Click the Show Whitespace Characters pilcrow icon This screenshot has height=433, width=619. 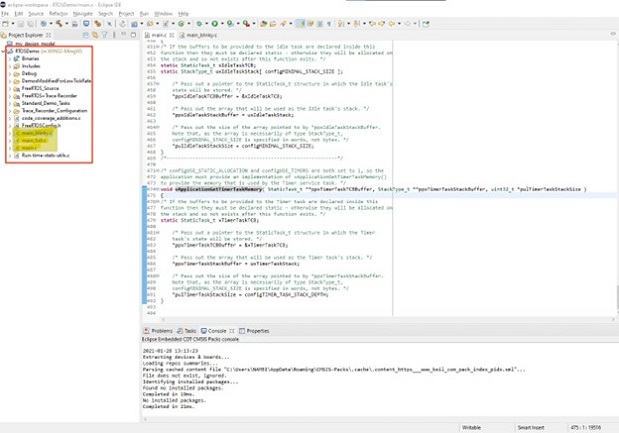(x=329, y=24)
